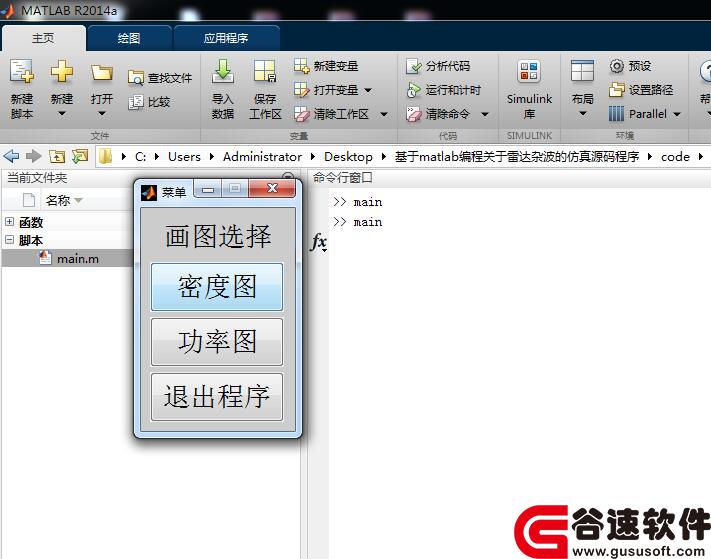The width and height of the screenshot is (711, 559).
Task: Click Run and Time (运行和计时)
Action: [443, 90]
